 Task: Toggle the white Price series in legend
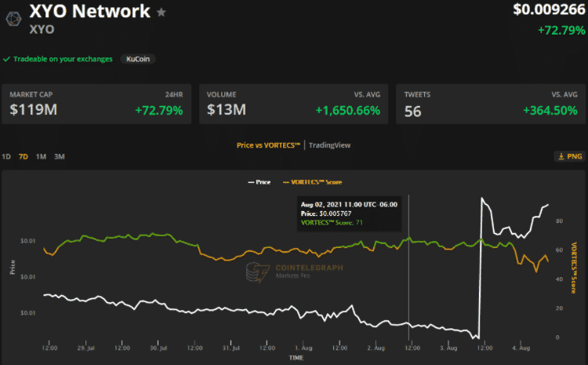(260, 181)
